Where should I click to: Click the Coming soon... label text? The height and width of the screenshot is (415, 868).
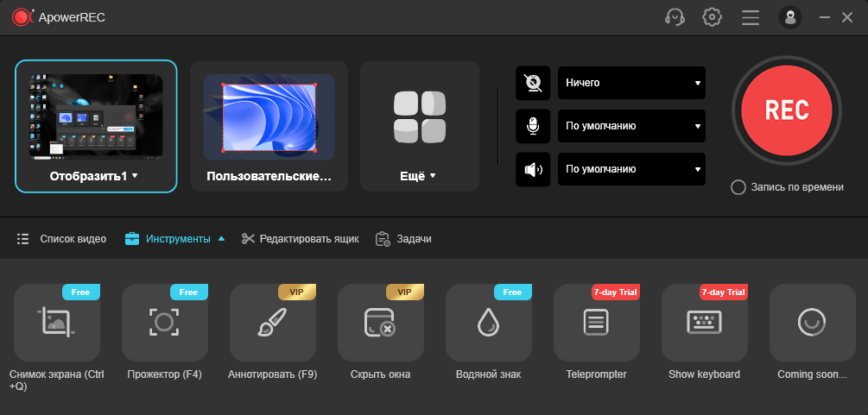(x=812, y=374)
